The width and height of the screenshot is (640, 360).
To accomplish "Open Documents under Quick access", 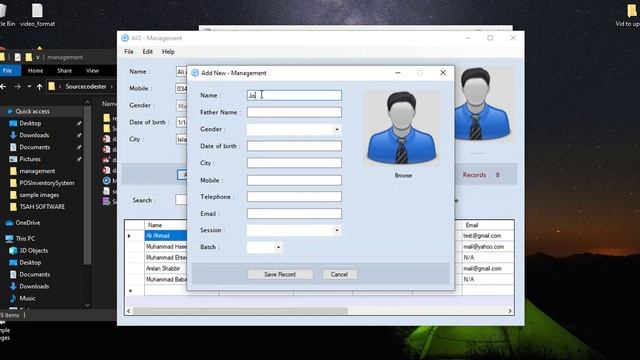I will point(35,147).
